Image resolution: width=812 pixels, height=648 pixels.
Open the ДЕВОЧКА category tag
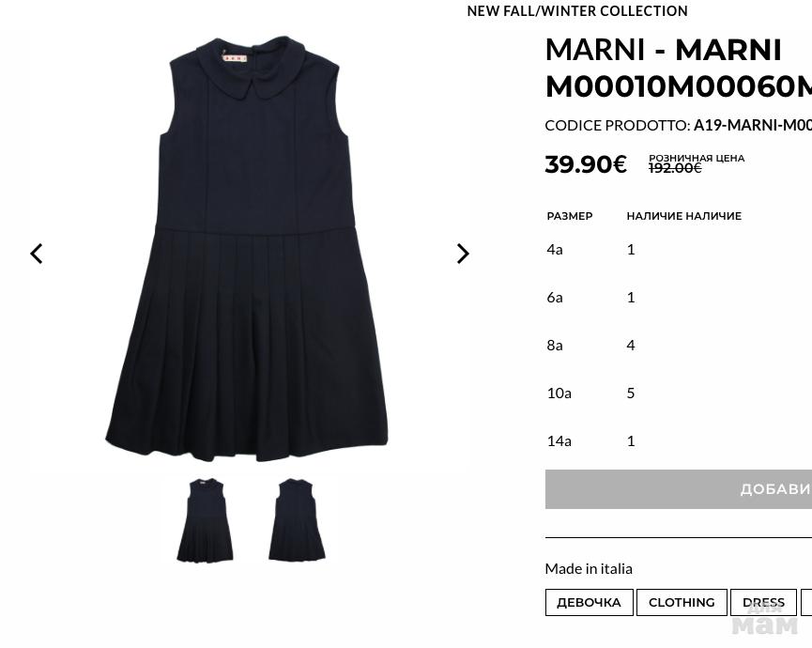tap(589, 602)
